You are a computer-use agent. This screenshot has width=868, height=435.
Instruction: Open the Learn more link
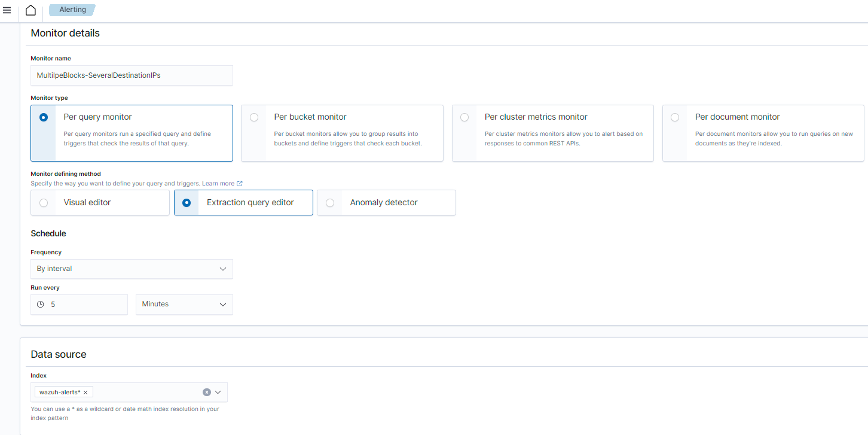point(218,184)
